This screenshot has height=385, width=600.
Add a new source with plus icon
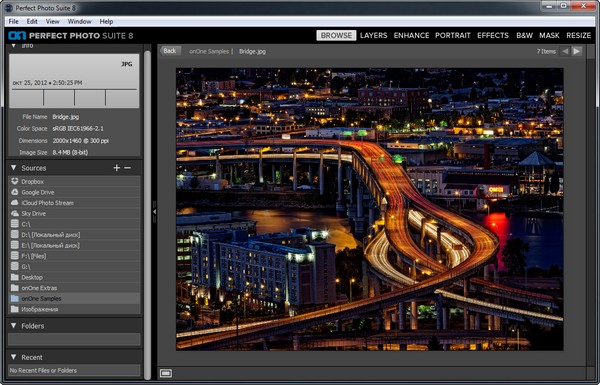(x=117, y=168)
